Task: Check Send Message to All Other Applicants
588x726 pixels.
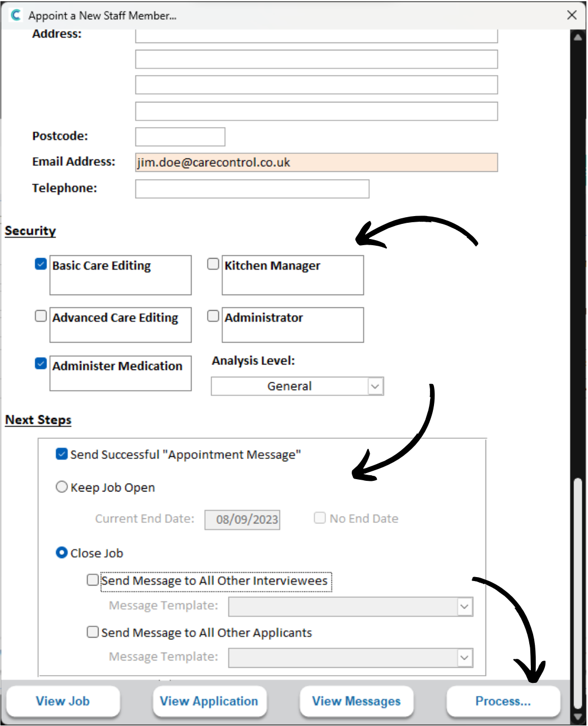Action: pyautogui.click(x=93, y=632)
